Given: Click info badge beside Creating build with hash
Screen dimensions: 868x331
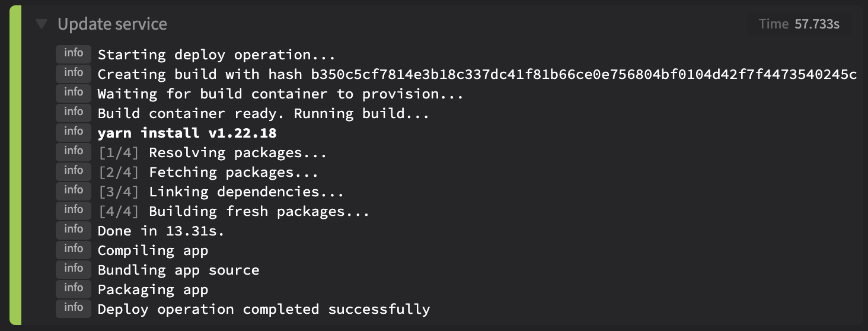Looking at the screenshot, I should [x=74, y=74].
